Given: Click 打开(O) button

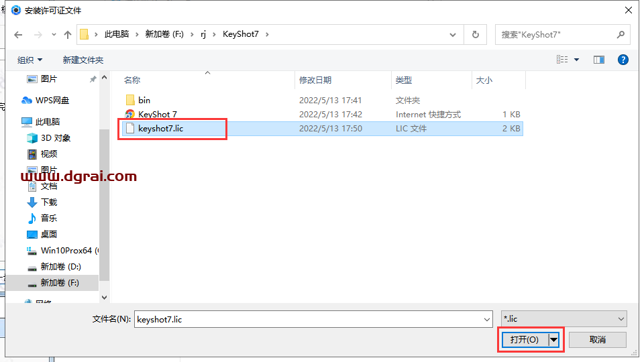Looking at the screenshot, I should coord(525,339).
